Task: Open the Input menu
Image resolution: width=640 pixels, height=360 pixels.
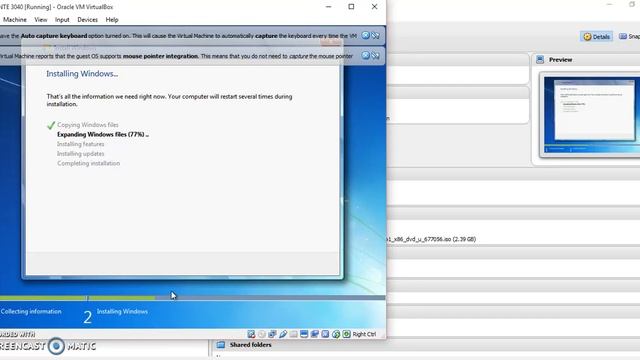Action: [x=62, y=20]
